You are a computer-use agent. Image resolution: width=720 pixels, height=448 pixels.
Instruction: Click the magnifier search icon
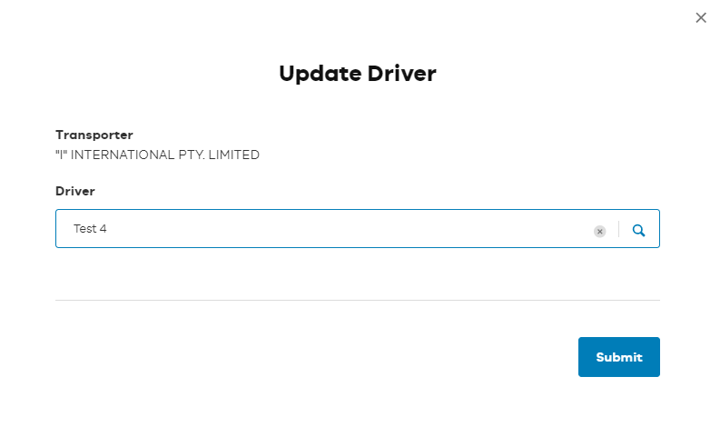pyautogui.click(x=639, y=230)
